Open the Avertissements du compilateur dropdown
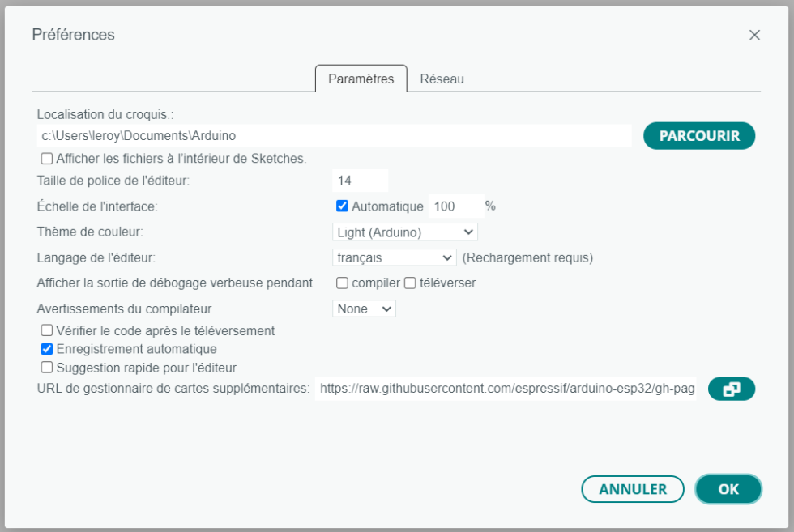The height and width of the screenshot is (532, 794). click(364, 309)
